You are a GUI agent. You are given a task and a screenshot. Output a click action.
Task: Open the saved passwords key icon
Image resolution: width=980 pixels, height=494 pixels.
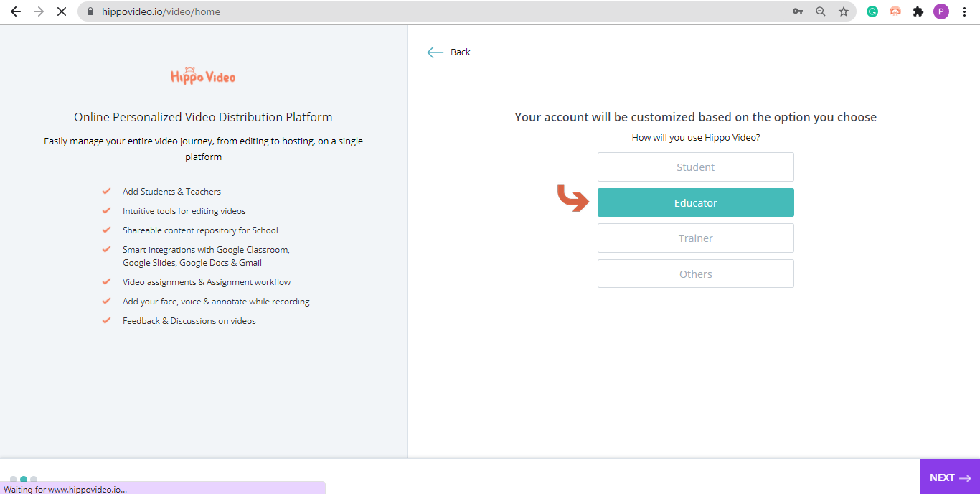click(798, 11)
